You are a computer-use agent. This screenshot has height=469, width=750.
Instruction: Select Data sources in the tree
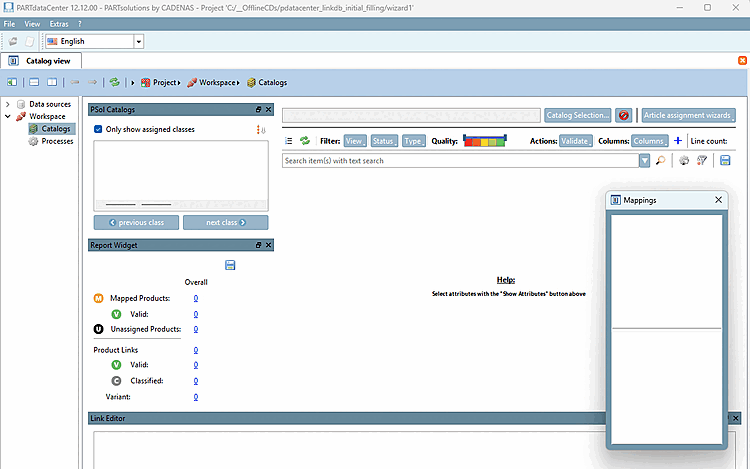tap(50, 104)
